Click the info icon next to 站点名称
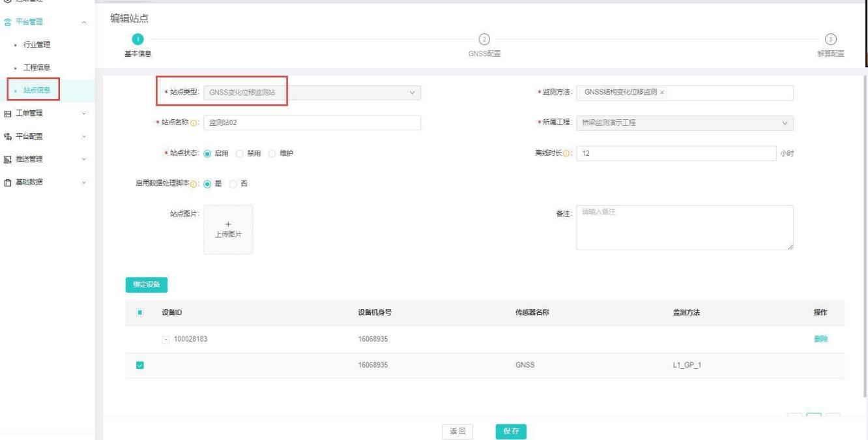Screen dimensions: 868x440 coord(194,123)
